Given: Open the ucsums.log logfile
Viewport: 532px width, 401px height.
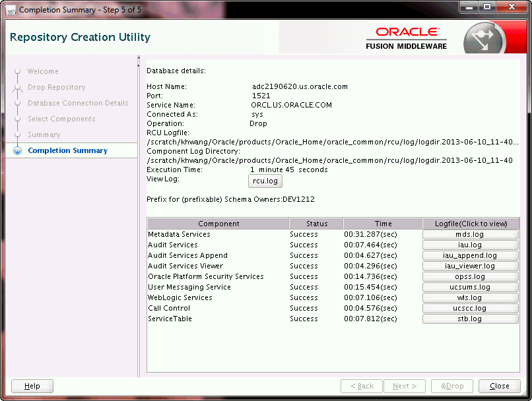Looking at the screenshot, I should (470, 287).
